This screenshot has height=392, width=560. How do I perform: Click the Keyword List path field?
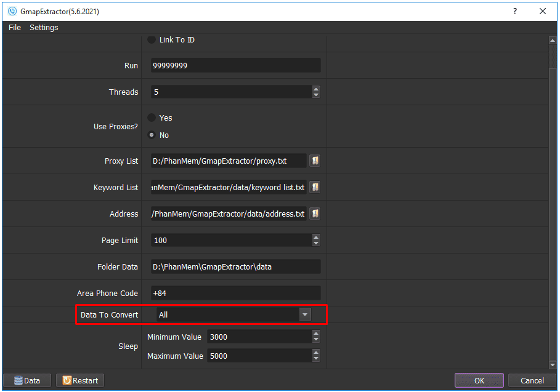coord(229,187)
